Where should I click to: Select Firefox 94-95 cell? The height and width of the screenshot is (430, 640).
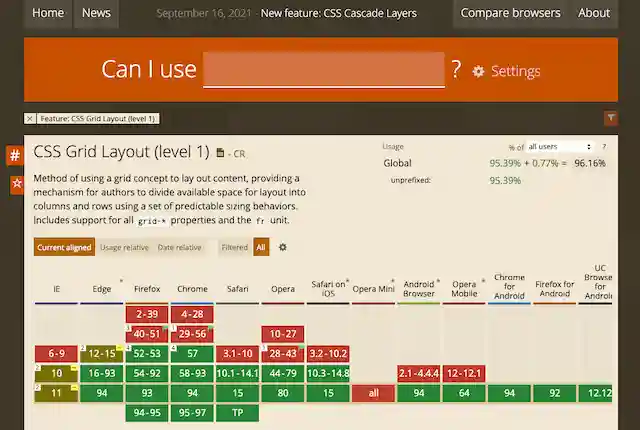pos(147,413)
